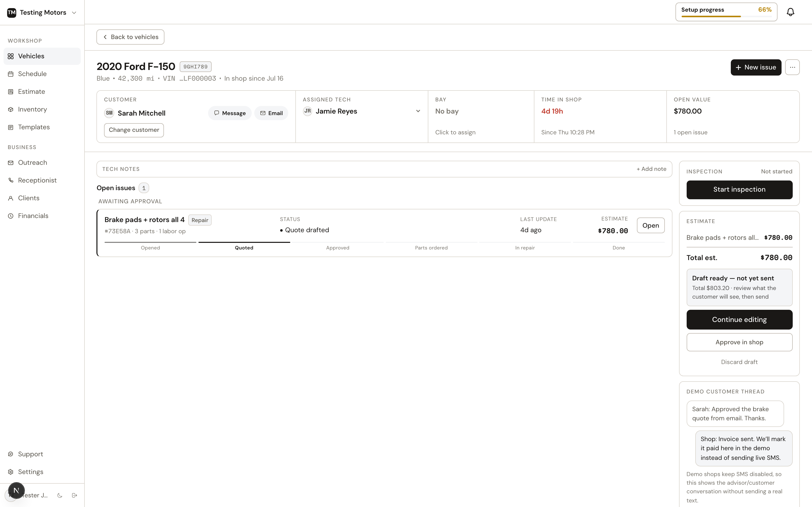Viewport: 812px width, 507px height.
Task: Click the Setup progress bar
Action: point(726,12)
